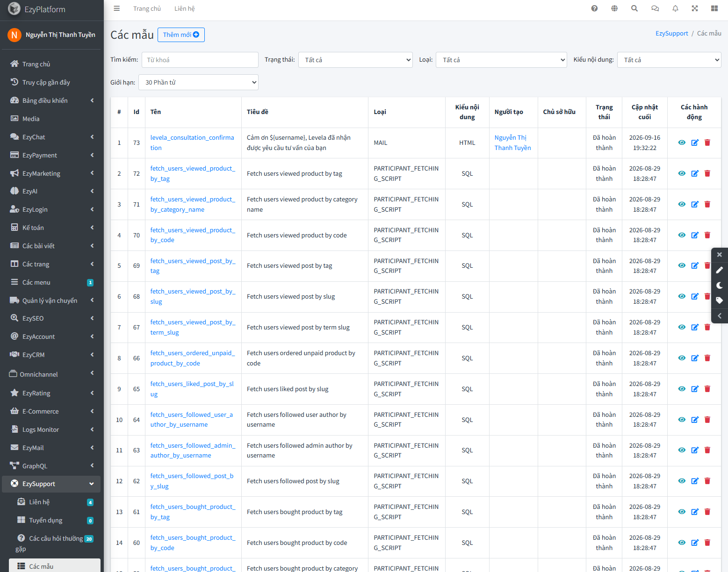
Task: Toggle fullscreen with the expand icon
Action: 695,8
